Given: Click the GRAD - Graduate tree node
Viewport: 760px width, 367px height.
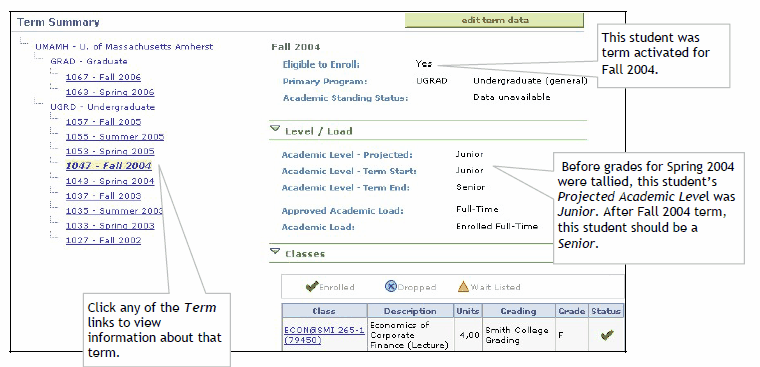Looking at the screenshot, I should point(89,62).
